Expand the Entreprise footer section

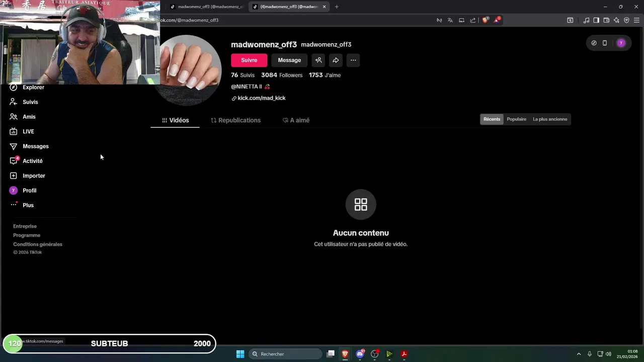(x=25, y=226)
